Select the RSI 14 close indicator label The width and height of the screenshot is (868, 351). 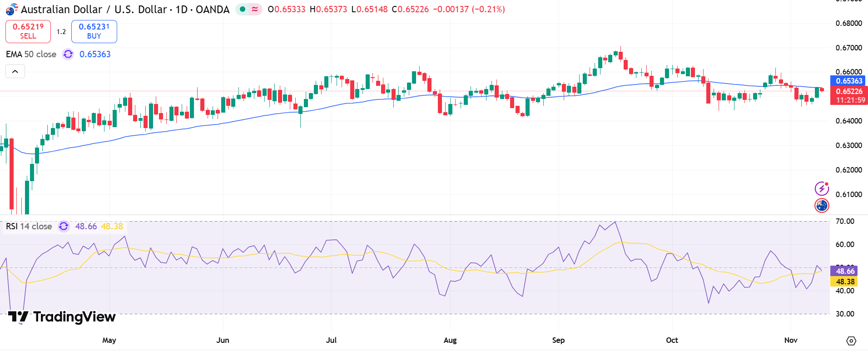[29, 226]
